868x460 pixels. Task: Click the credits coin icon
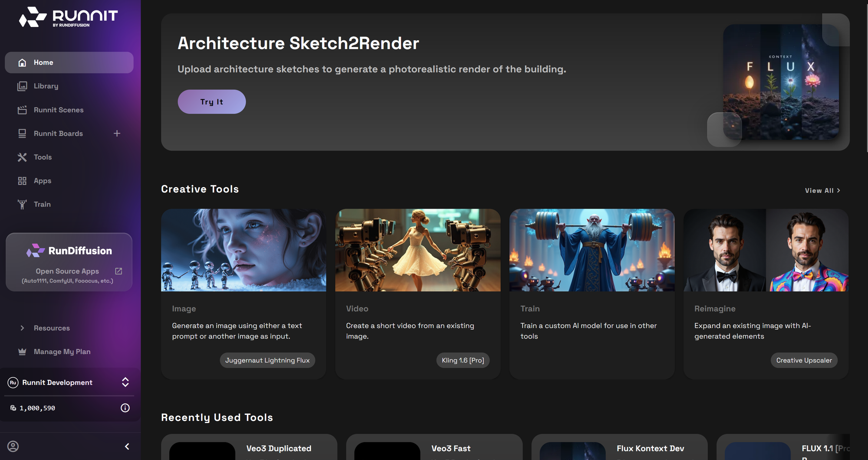13,408
